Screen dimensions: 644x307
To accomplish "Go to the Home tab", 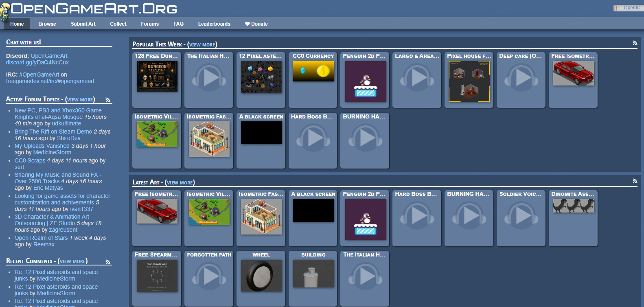I will click(17, 24).
